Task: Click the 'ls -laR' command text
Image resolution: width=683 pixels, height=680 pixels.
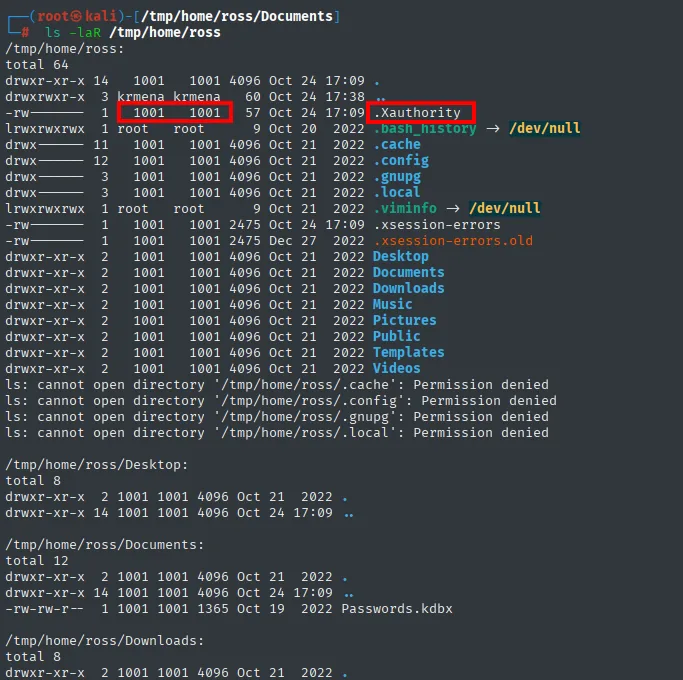Action: [x=73, y=33]
